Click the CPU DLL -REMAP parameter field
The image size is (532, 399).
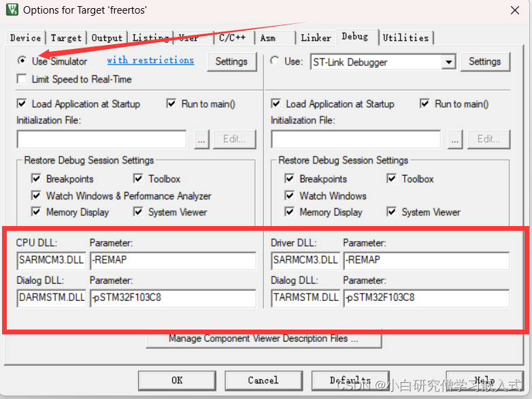(x=173, y=261)
